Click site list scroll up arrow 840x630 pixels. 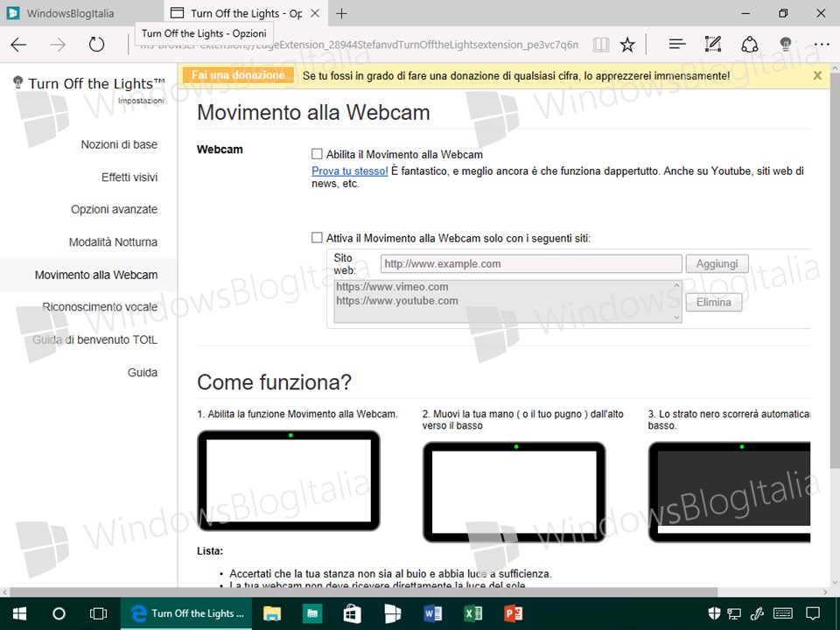click(676, 285)
